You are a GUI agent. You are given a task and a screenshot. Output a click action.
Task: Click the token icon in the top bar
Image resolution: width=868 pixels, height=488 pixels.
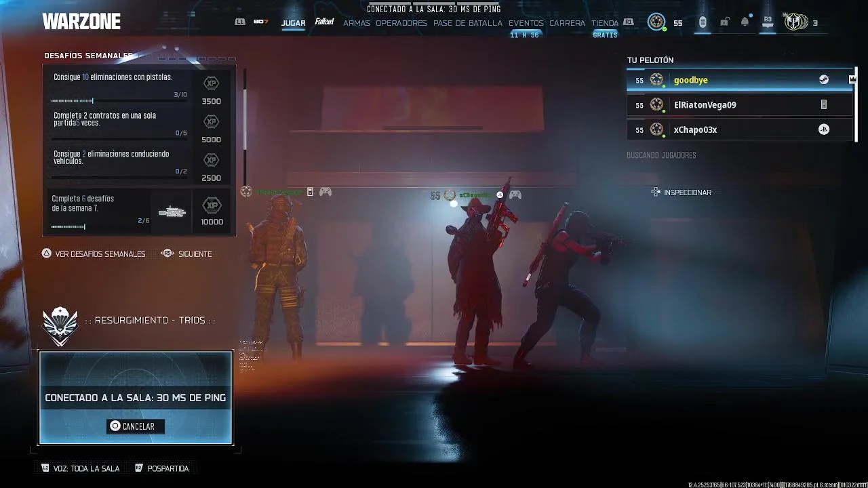(703, 22)
